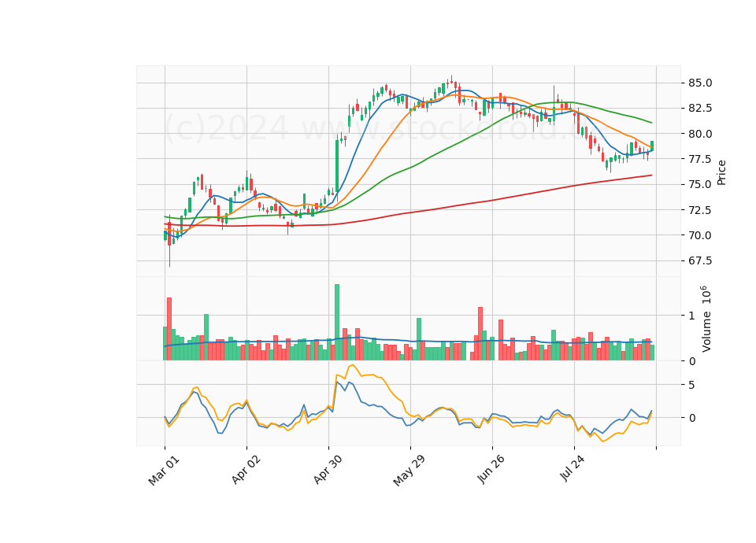Click the 70.0 price axis label

[x=700, y=235]
